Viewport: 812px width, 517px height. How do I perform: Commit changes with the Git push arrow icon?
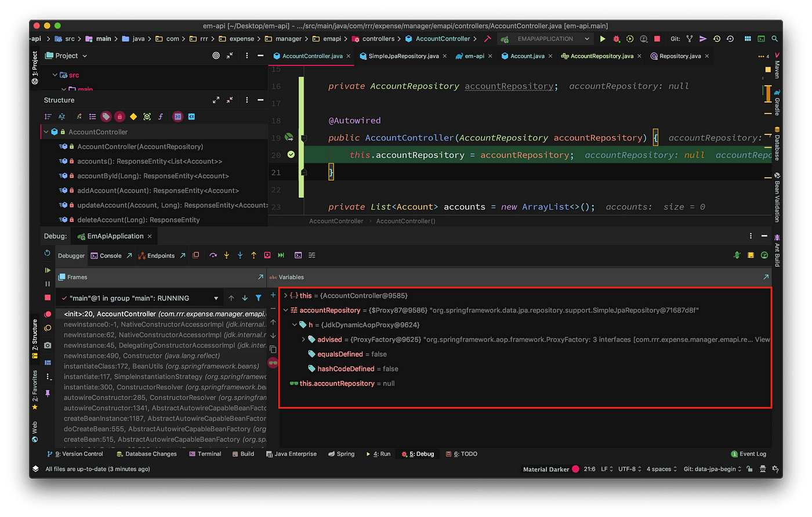703,39
